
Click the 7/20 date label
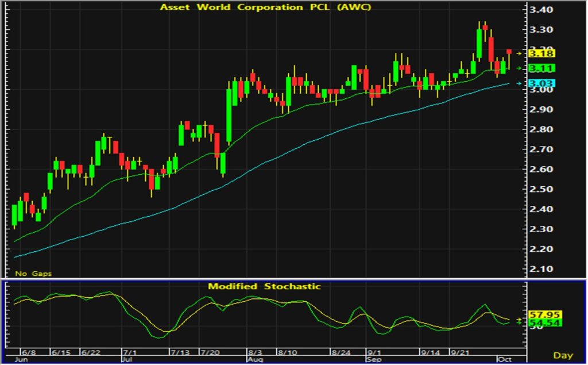tap(210, 352)
